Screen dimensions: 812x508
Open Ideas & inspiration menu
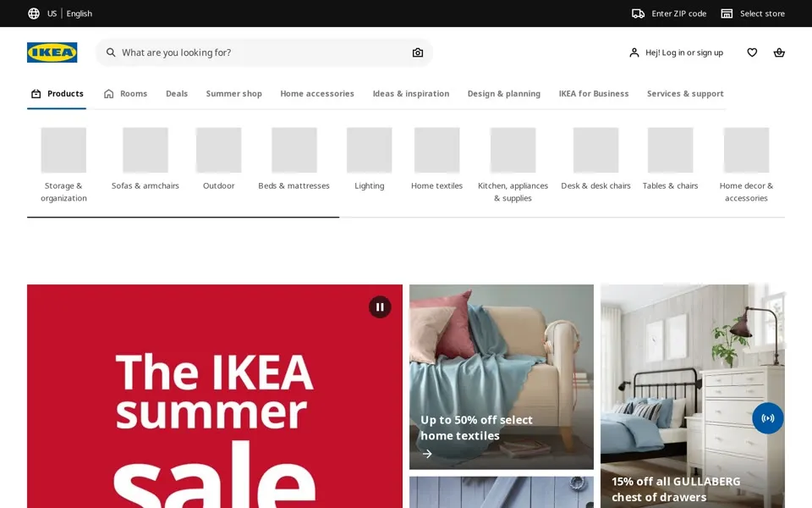click(411, 94)
